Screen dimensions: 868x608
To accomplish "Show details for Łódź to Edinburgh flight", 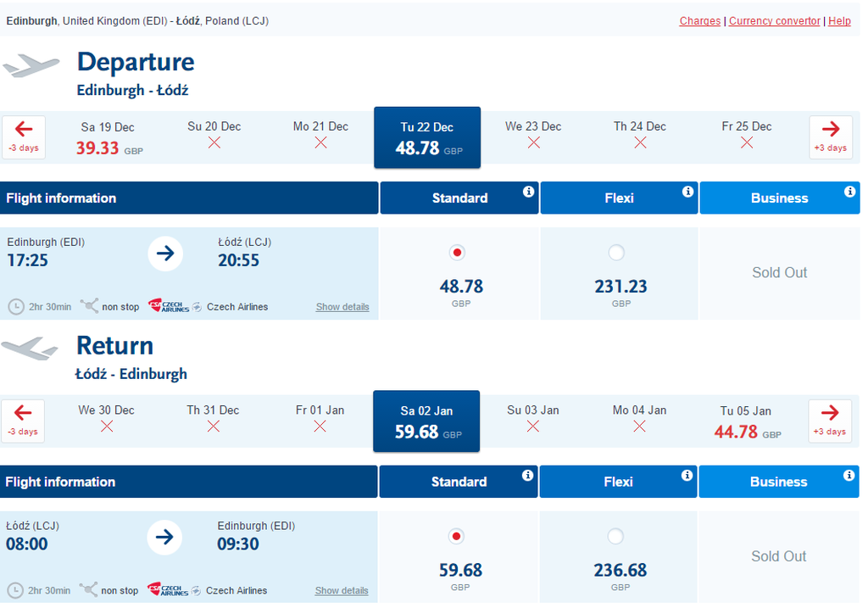I will (x=342, y=590).
